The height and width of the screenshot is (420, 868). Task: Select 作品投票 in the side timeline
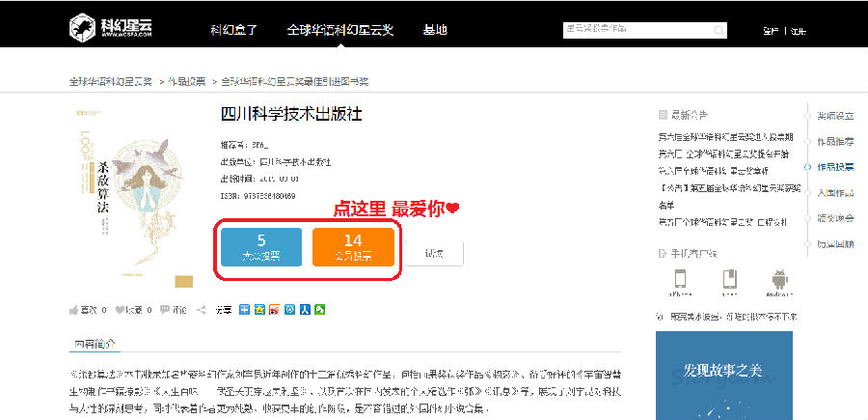835,167
